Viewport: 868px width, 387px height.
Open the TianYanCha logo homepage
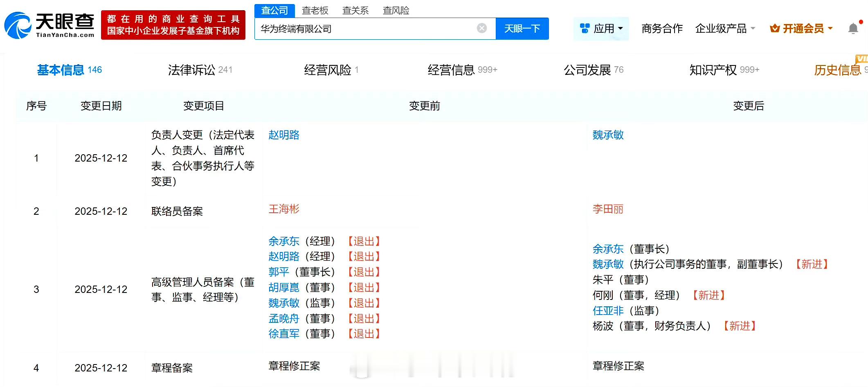[x=49, y=25]
